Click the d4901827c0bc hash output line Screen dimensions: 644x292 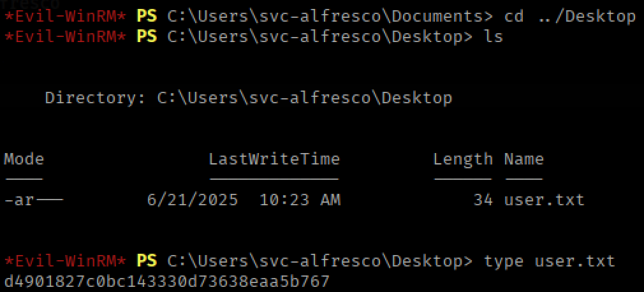(x=166, y=281)
